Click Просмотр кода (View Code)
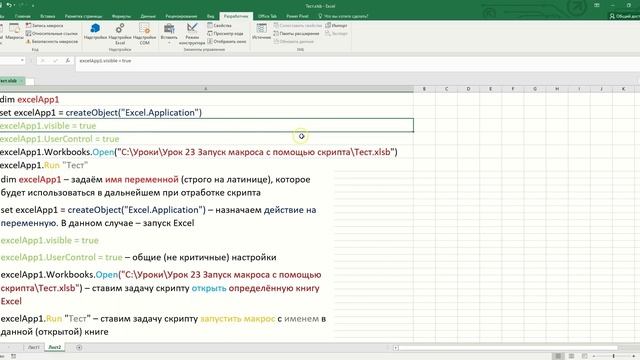The width and height of the screenshot is (640, 360). (x=225, y=33)
